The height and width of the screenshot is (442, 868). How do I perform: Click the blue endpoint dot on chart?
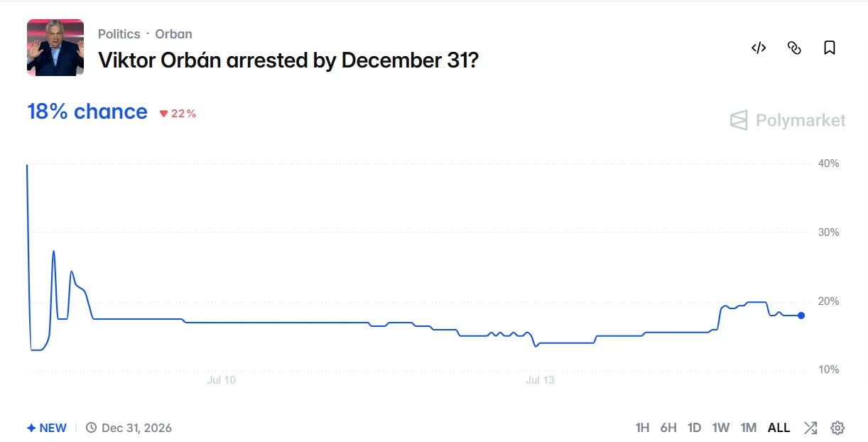(801, 316)
